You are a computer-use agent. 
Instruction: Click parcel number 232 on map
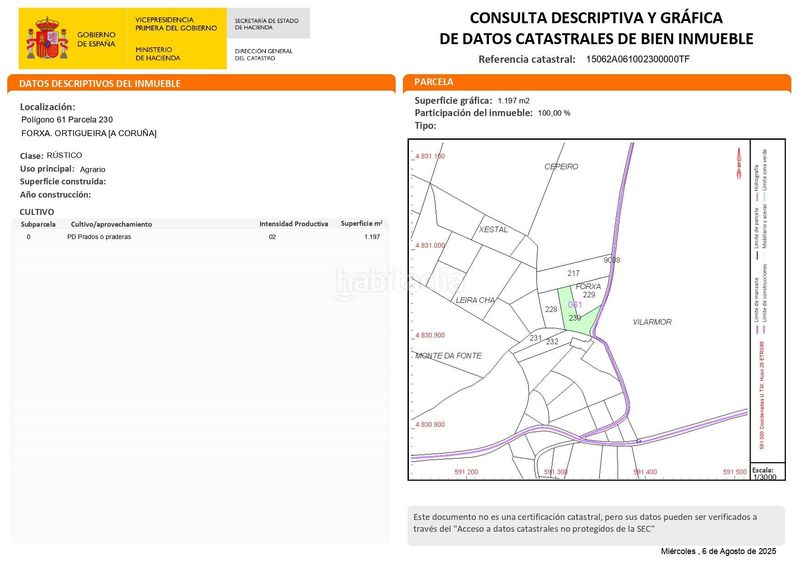[x=552, y=342]
